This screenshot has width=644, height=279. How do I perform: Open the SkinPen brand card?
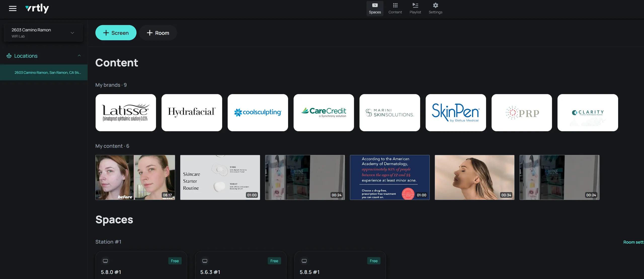pos(456,112)
